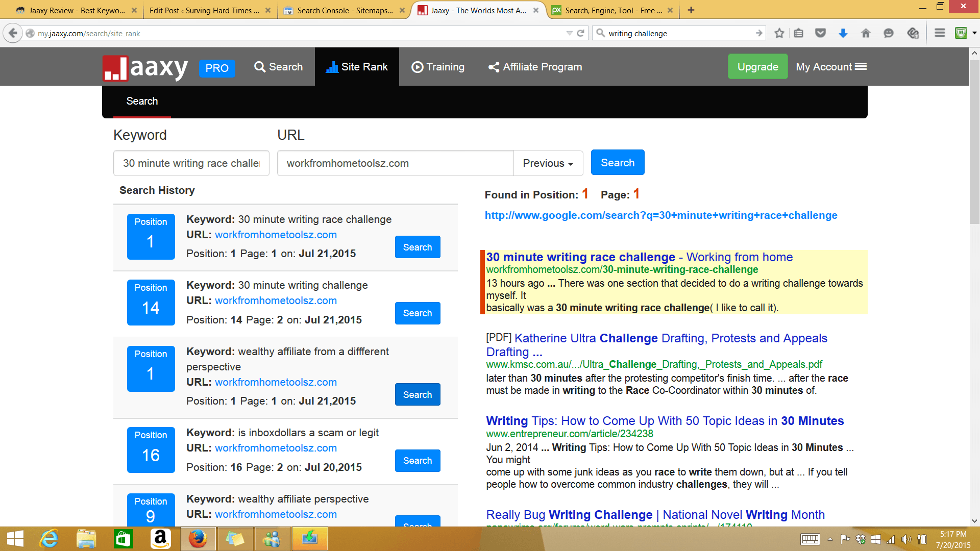This screenshot has height=551, width=980.
Task: Click the green Upgrade button
Action: tap(757, 66)
